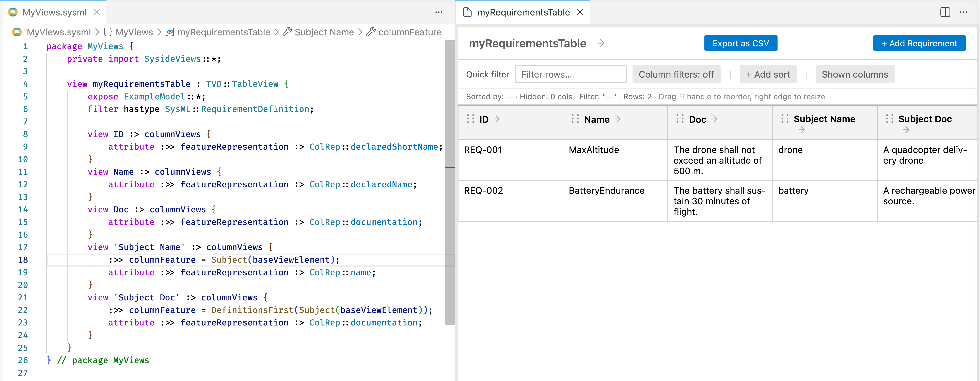Click the view icon before myRequirementsTable breadcrumb
Screen dimensions: 980x381
tap(170, 32)
